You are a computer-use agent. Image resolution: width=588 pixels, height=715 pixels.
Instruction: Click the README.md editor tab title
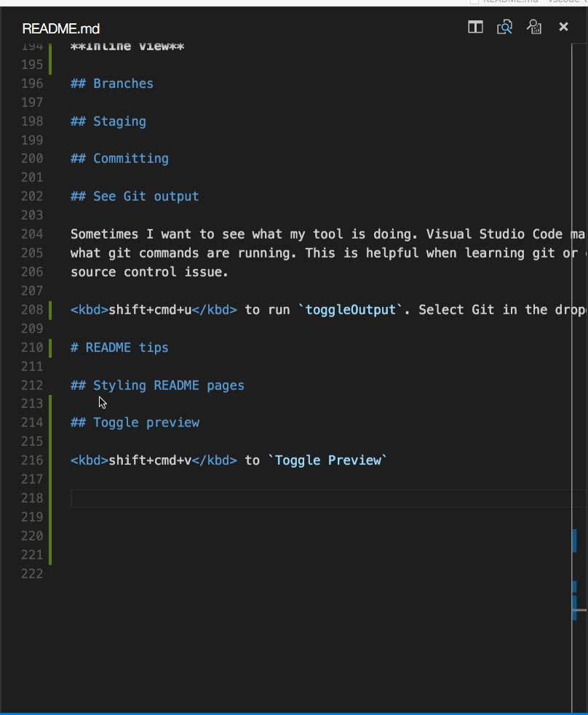point(61,28)
